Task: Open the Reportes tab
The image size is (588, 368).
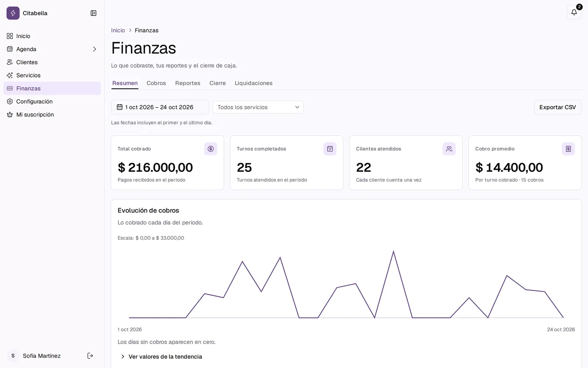Action: (x=188, y=83)
